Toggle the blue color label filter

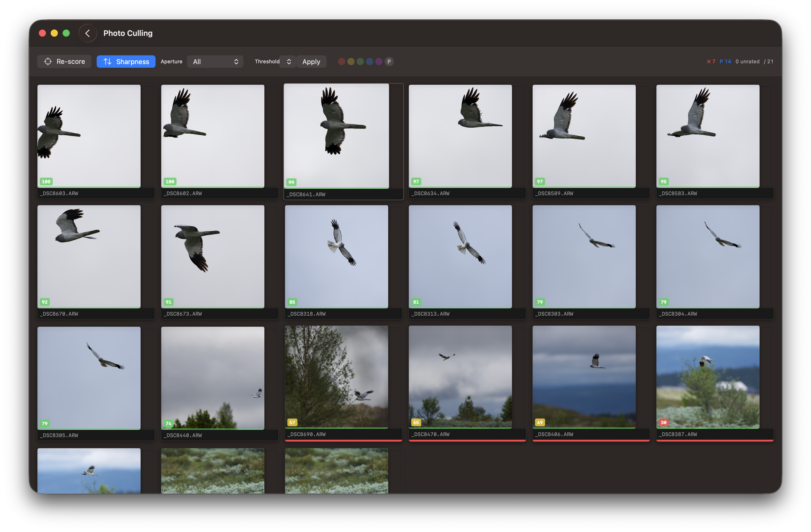(x=369, y=61)
